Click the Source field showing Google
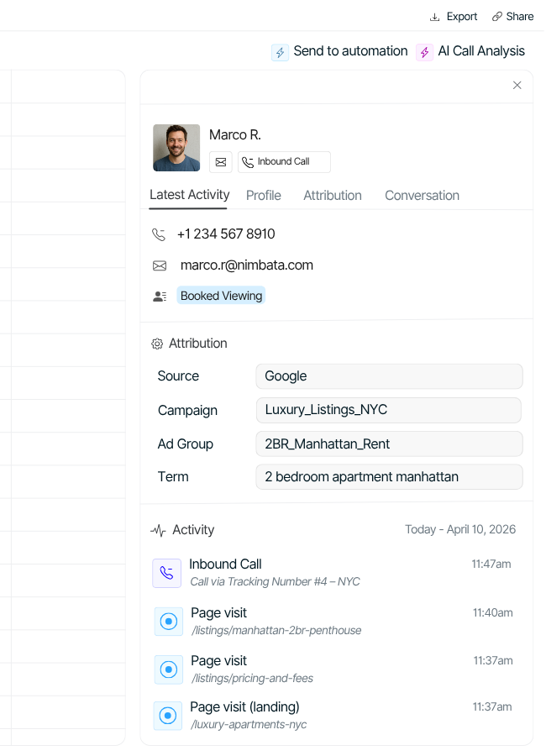 pyautogui.click(x=389, y=376)
